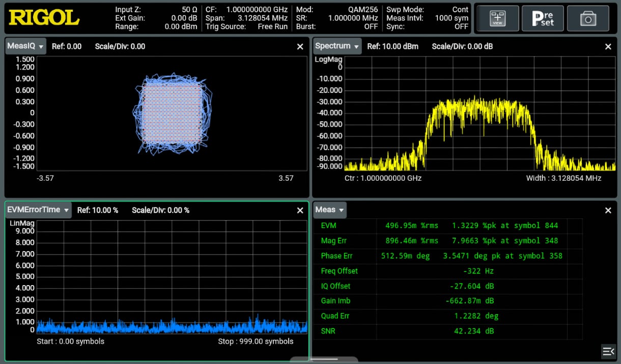This screenshot has height=364, width=621.
Task: Close the Meas panel
Action: [608, 210]
